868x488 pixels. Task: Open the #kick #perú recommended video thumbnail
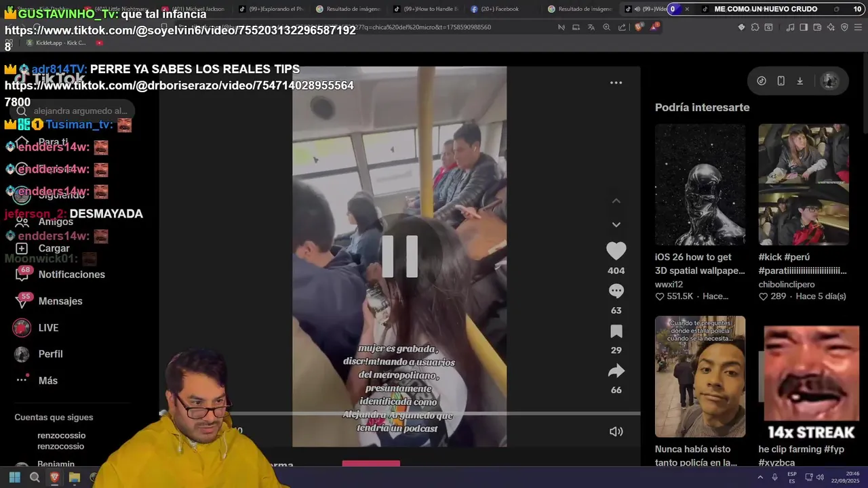[803, 184]
